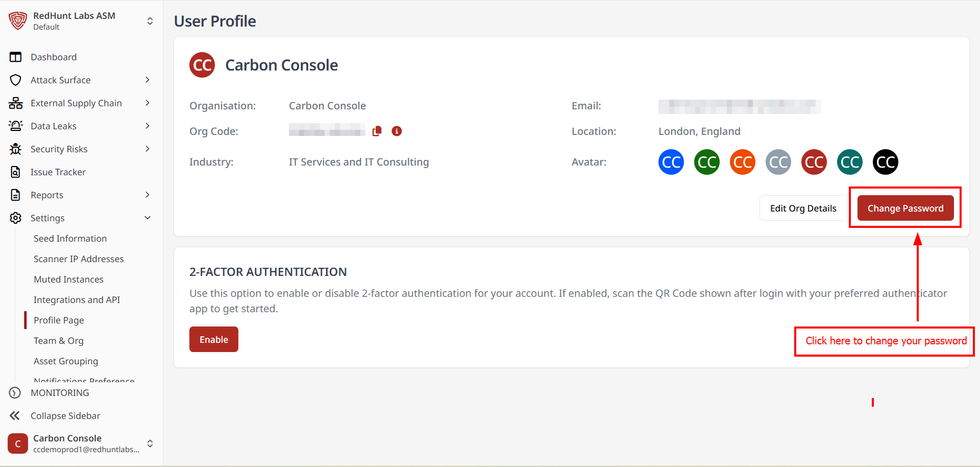Copy the Org Code with copy icon

point(377,131)
